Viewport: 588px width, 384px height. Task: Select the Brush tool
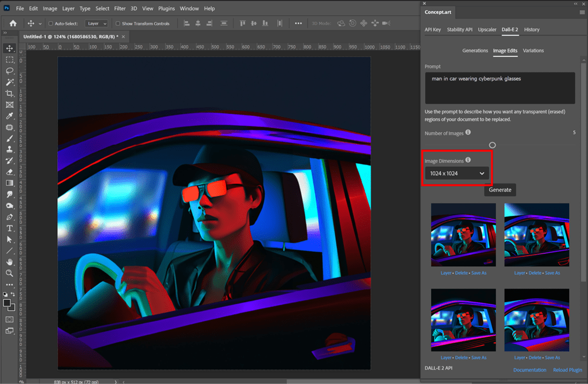tap(10, 138)
